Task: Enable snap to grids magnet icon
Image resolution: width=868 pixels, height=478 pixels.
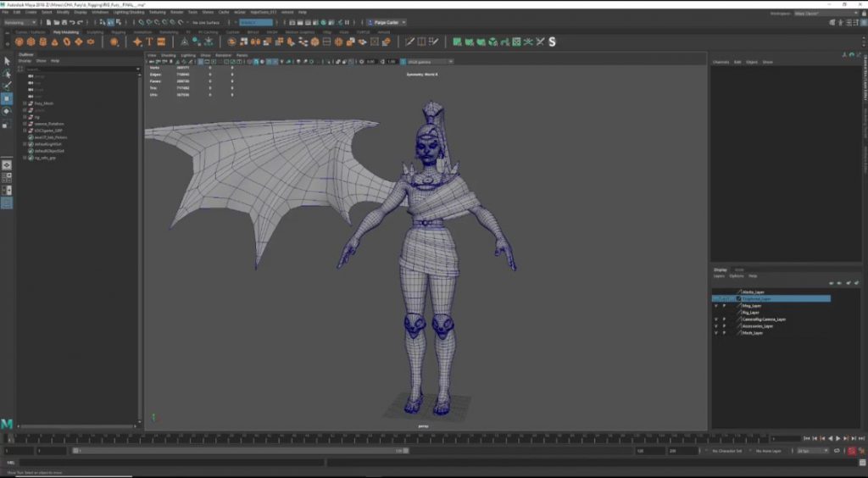Action: [142, 23]
